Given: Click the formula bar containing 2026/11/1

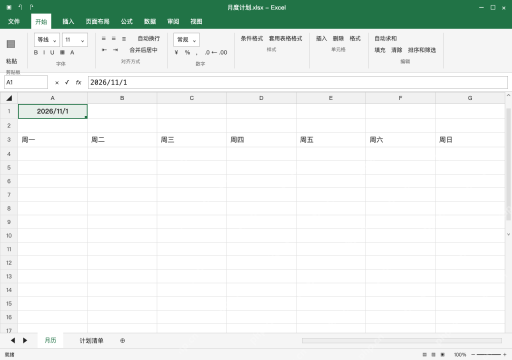Looking at the screenshot, I should click(298, 82).
